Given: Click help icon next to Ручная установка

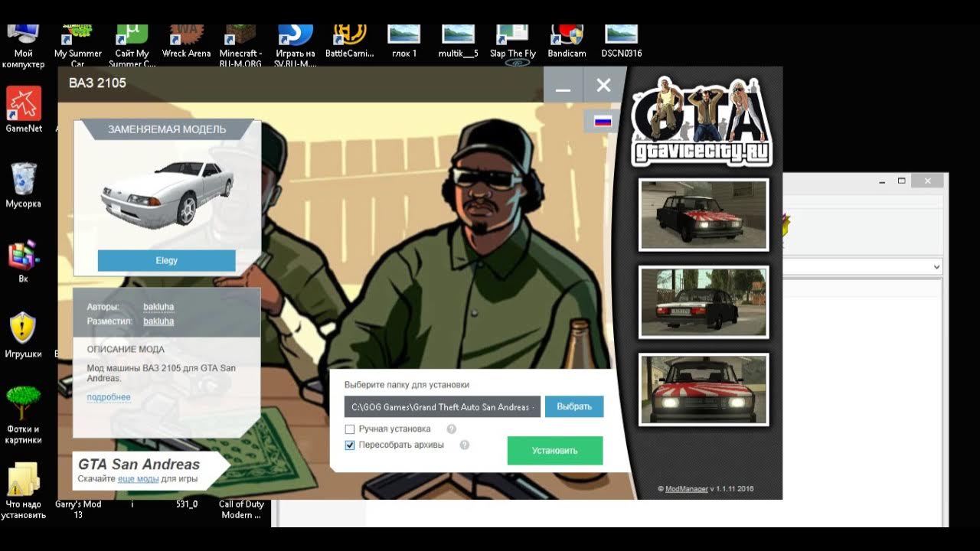Looking at the screenshot, I should point(452,429).
